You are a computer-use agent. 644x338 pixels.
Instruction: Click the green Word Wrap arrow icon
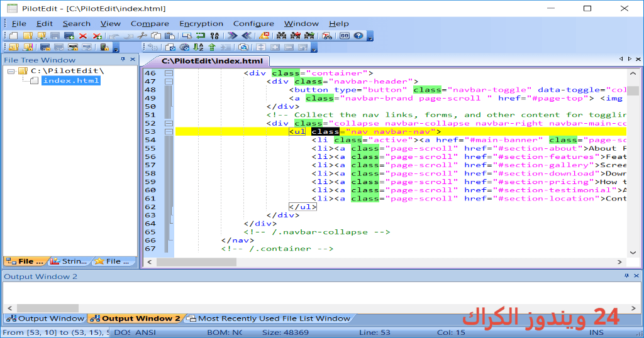[x=201, y=36]
